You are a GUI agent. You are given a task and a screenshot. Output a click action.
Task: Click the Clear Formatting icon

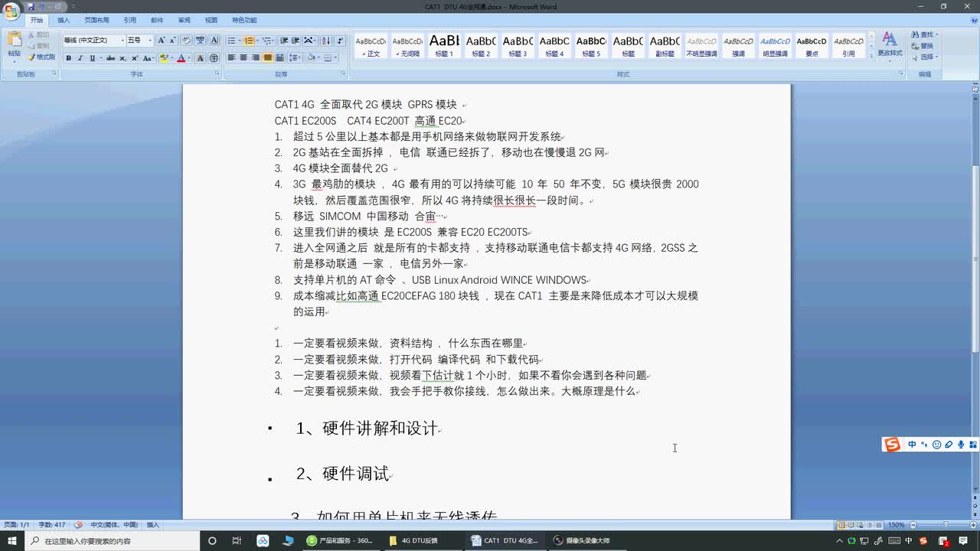coord(188,40)
